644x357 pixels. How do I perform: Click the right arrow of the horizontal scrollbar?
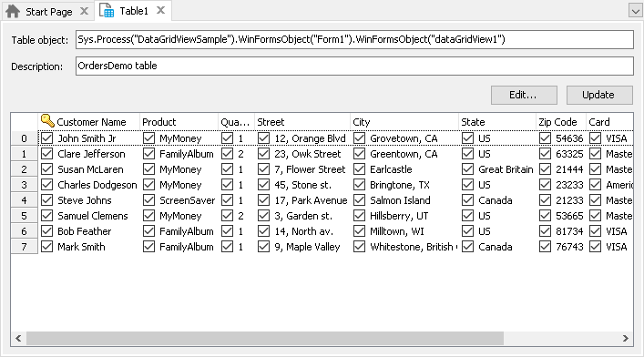(625, 338)
